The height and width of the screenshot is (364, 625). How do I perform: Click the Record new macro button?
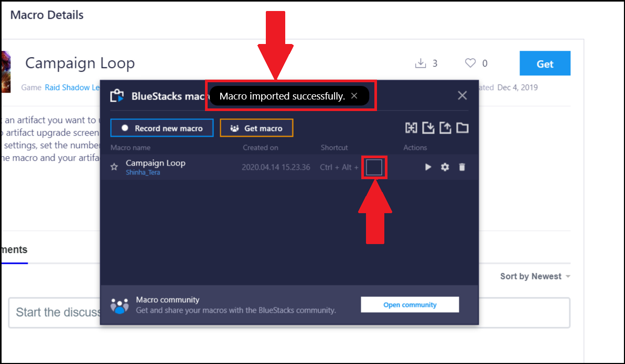click(162, 128)
